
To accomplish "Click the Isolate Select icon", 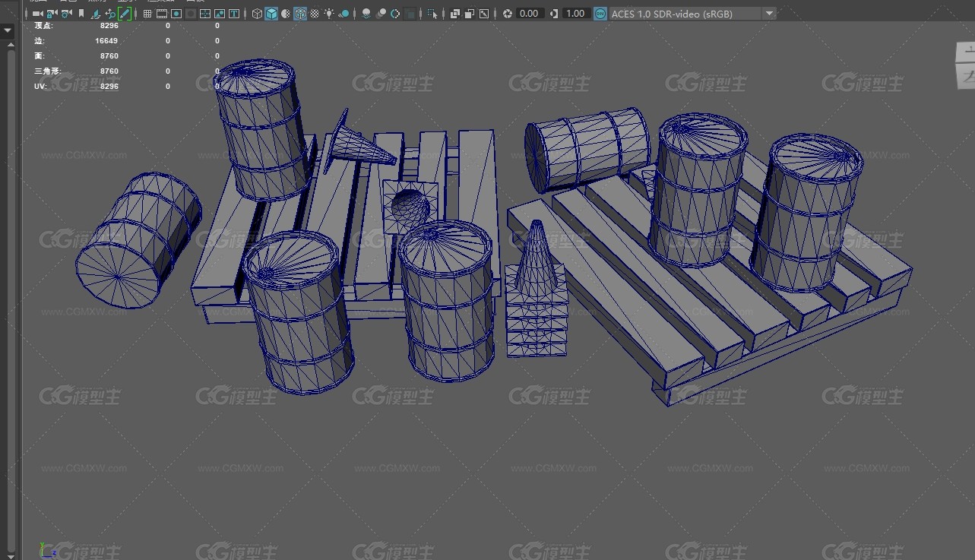I will point(432,14).
